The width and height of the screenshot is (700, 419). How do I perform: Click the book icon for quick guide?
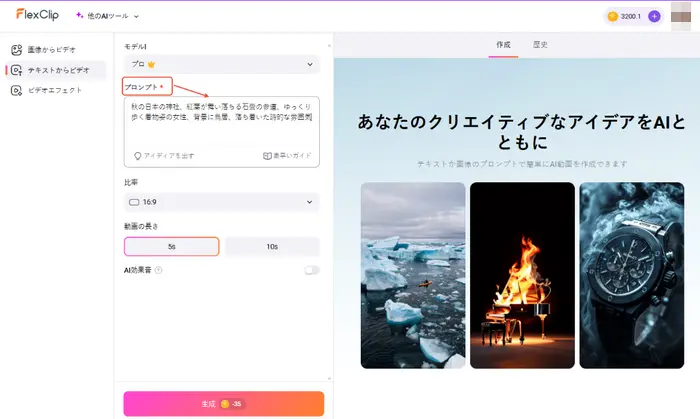coord(267,156)
